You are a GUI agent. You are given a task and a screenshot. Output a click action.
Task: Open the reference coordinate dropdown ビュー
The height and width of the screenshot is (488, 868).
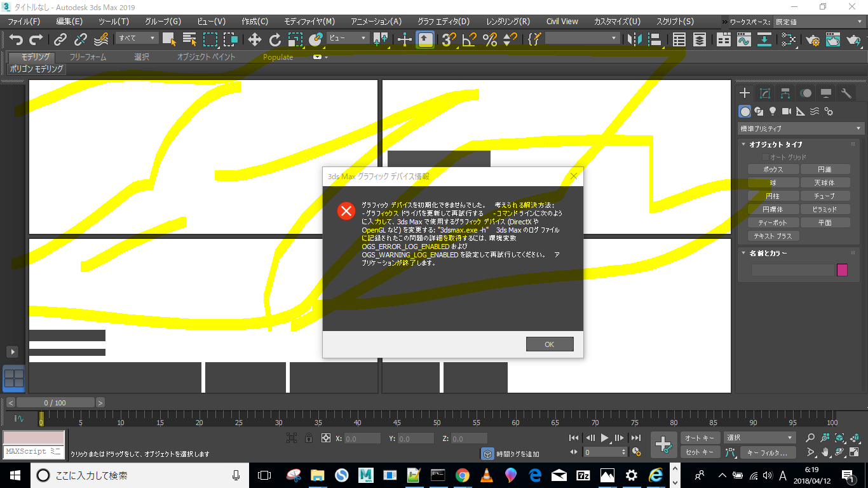point(348,39)
